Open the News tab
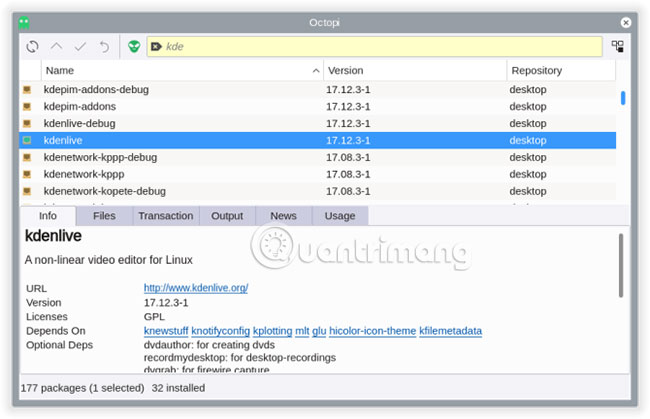This screenshot has width=650, height=419. click(x=284, y=216)
